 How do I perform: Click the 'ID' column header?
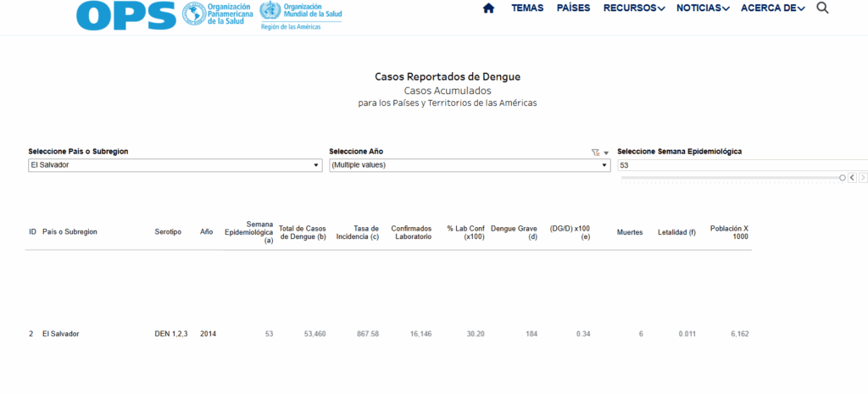pos(33,232)
